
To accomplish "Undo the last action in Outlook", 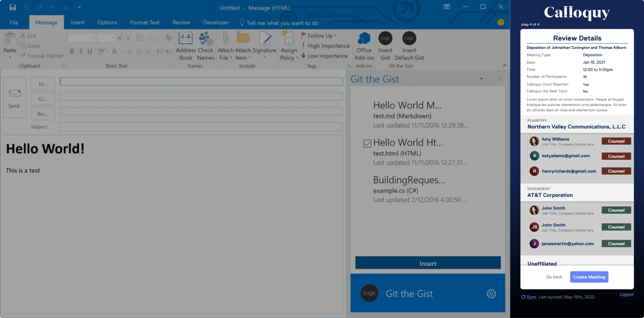I will coord(26,7).
